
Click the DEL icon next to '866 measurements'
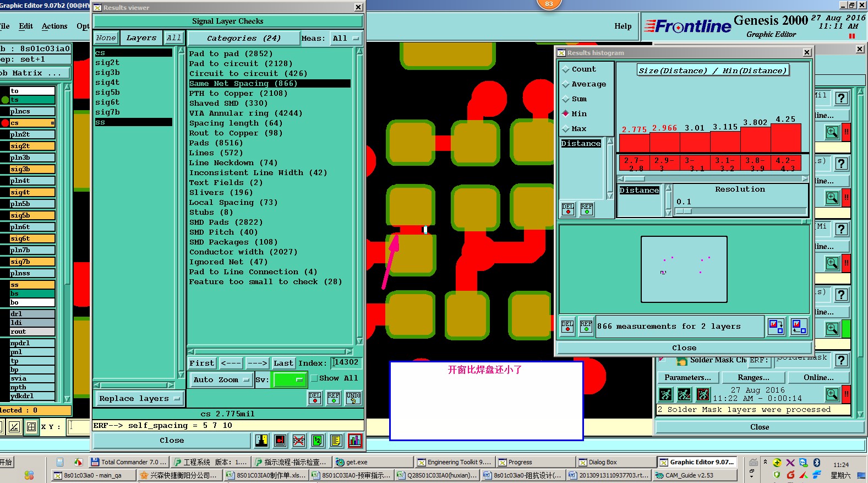(567, 327)
